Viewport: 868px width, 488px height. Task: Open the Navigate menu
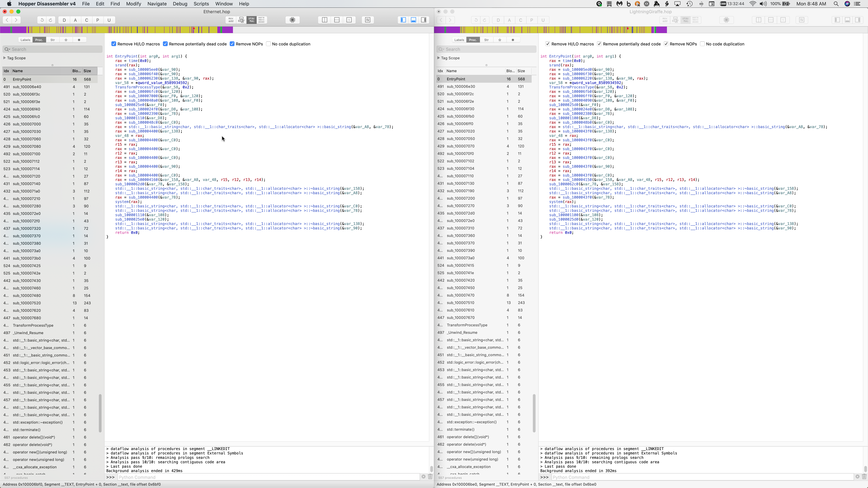157,4
